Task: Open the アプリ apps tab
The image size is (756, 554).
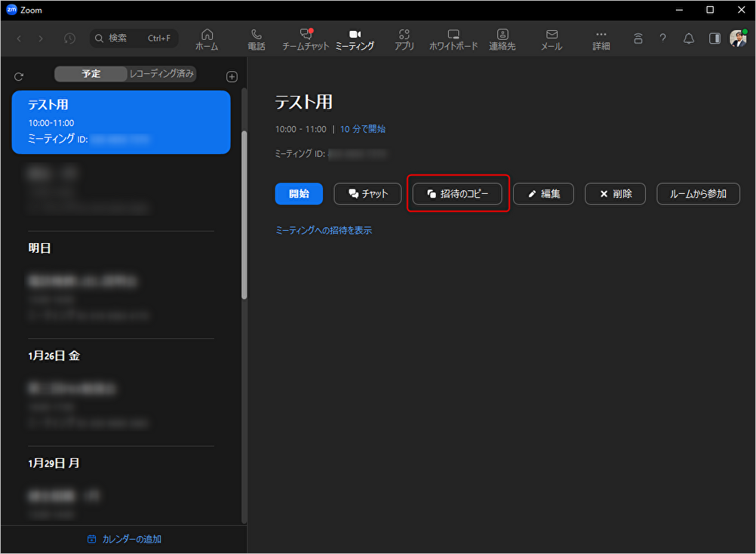Action: pyautogui.click(x=404, y=39)
